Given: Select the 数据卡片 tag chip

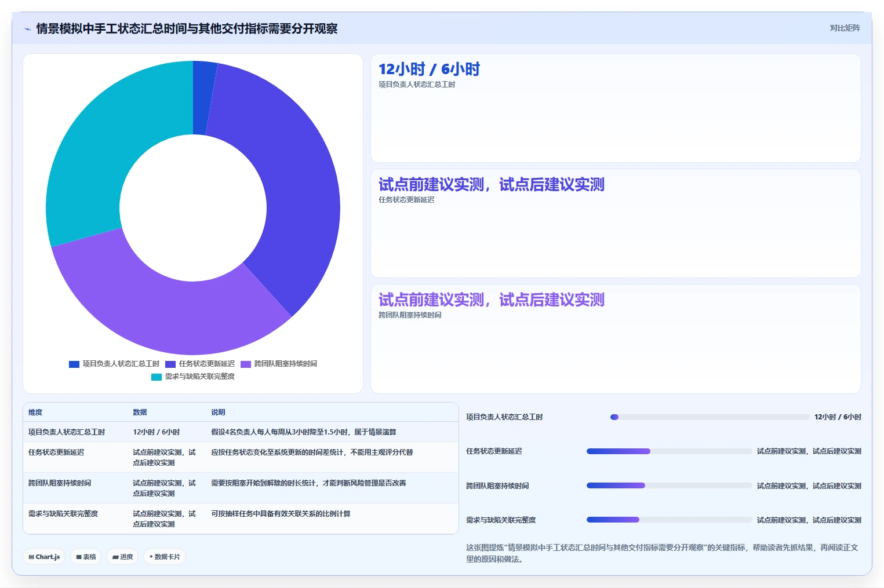Looking at the screenshot, I should (x=165, y=557).
